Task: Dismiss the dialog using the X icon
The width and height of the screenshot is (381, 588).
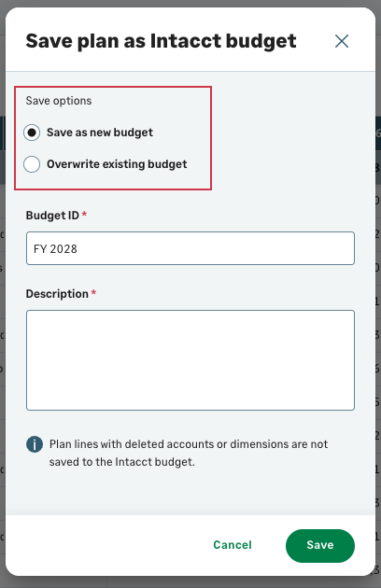Action: (x=342, y=41)
